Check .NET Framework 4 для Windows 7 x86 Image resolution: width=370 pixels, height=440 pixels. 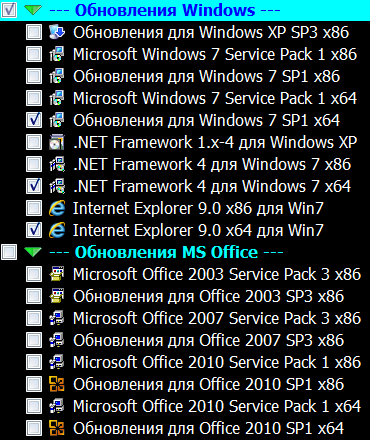pos(34,164)
